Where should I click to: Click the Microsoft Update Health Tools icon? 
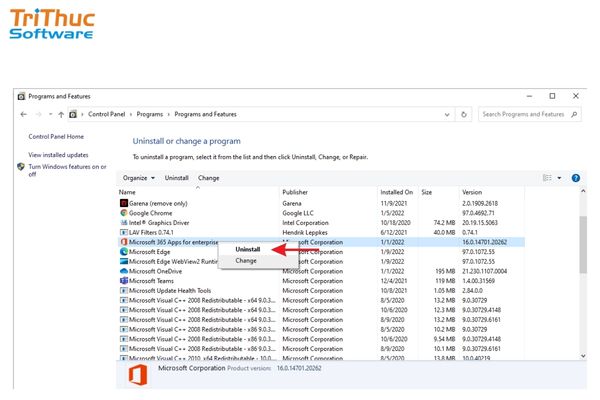[124, 291]
